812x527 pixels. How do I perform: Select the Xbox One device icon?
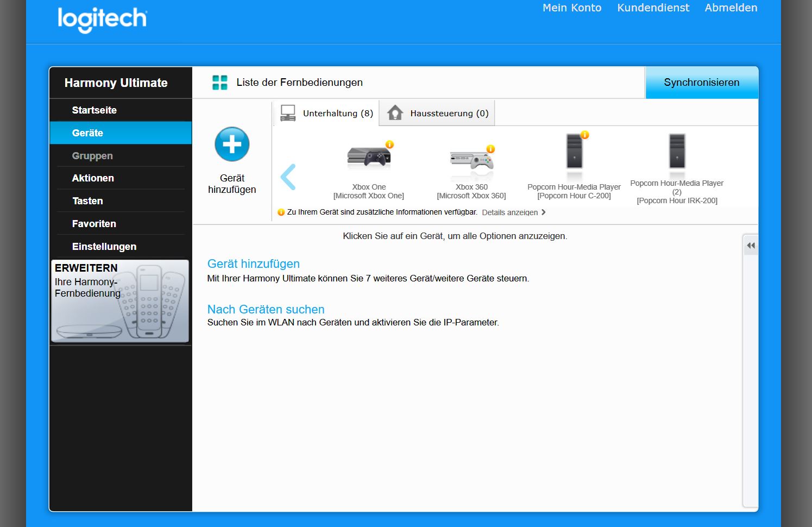pos(369,158)
